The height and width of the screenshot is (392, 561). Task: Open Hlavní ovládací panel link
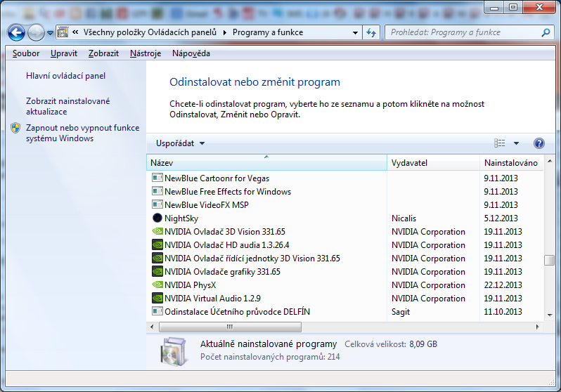pyautogui.click(x=65, y=76)
